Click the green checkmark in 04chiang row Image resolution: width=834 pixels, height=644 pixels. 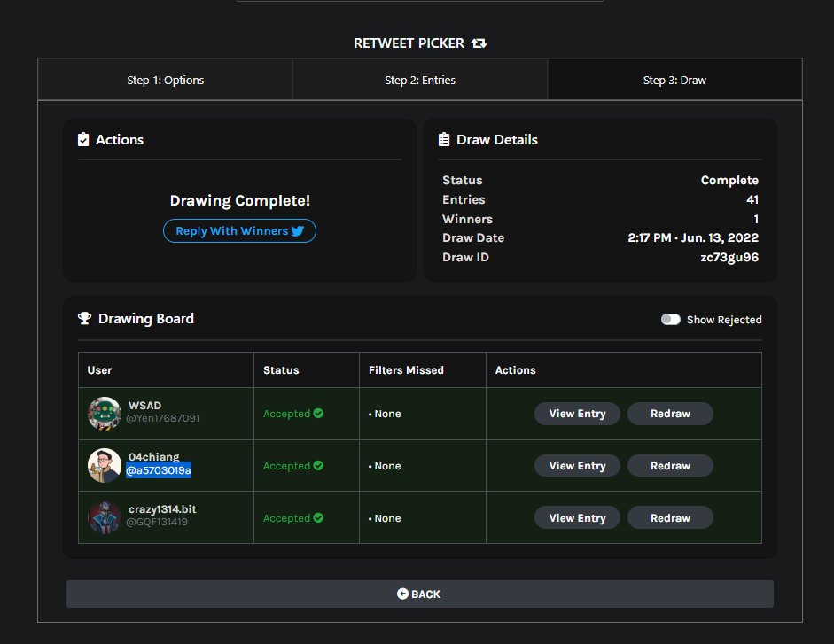318,465
